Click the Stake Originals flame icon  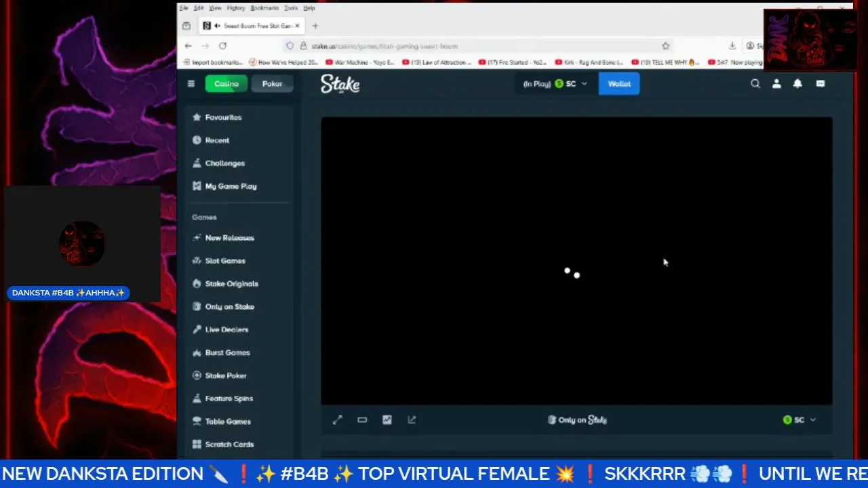[197, 284]
